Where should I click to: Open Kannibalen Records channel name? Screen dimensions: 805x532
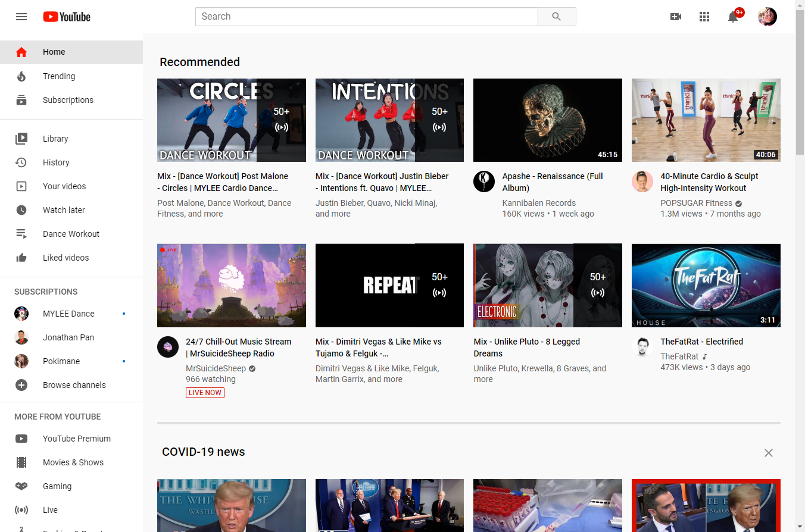pyautogui.click(x=539, y=203)
